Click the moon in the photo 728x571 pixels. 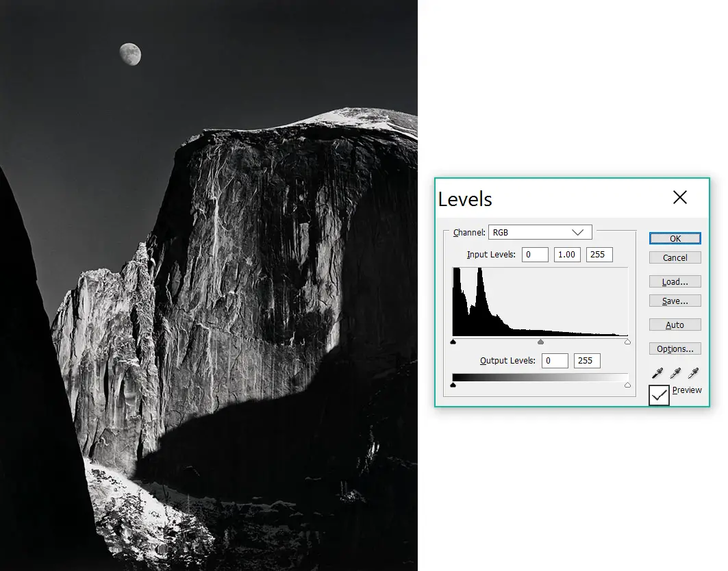point(130,54)
